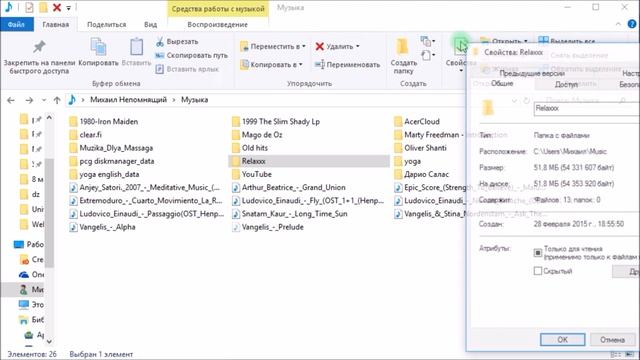Click the red Delete (Удалить) icon
The width and height of the screenshot is (640, 360).
pos(320,47)
